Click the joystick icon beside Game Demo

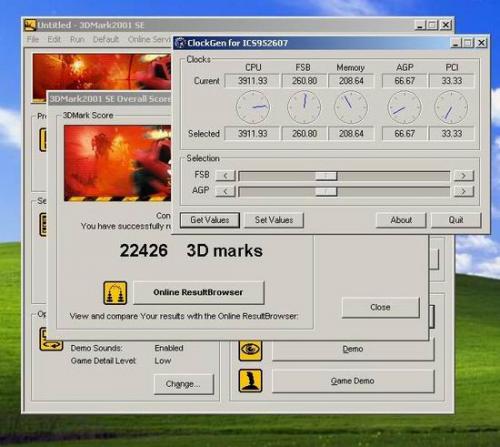(250, 380)
